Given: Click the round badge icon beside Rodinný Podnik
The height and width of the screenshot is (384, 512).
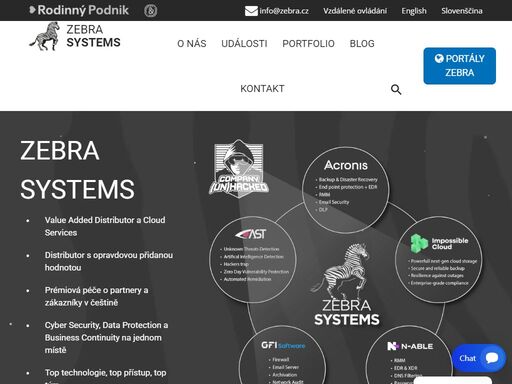Looking at the screenshot, I should (x=151, y=11).
